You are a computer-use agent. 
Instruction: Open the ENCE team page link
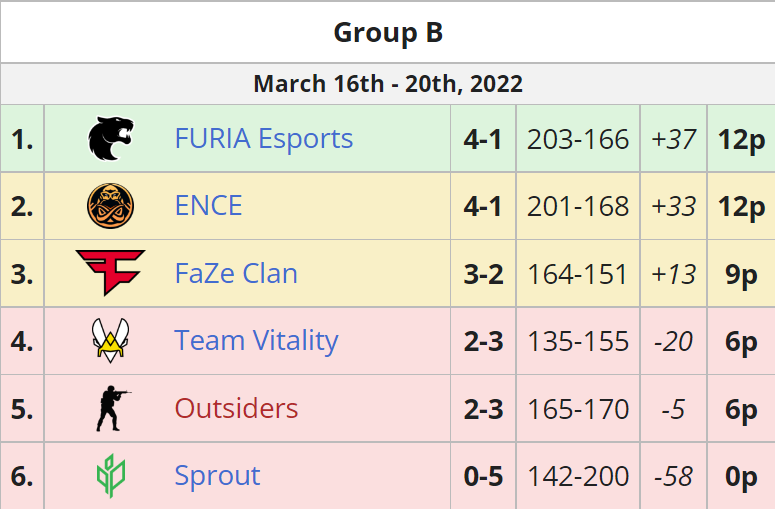point(208,206)
